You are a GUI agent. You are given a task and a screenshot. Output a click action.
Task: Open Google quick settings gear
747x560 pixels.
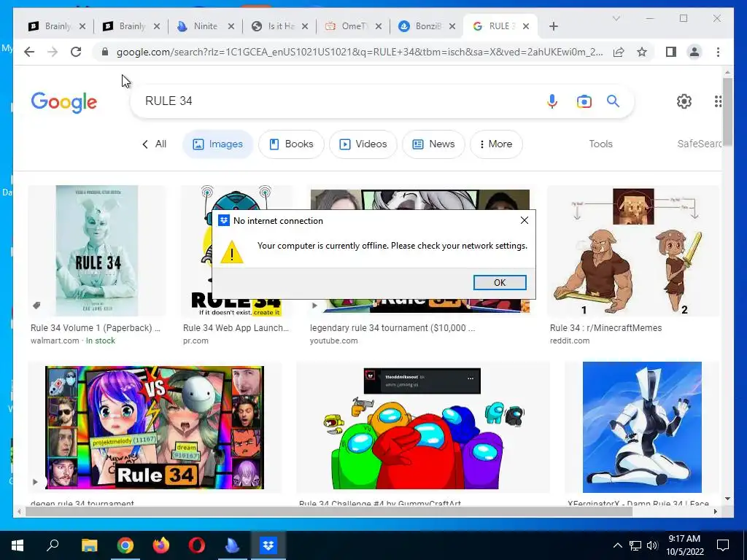tap(684, 101)
